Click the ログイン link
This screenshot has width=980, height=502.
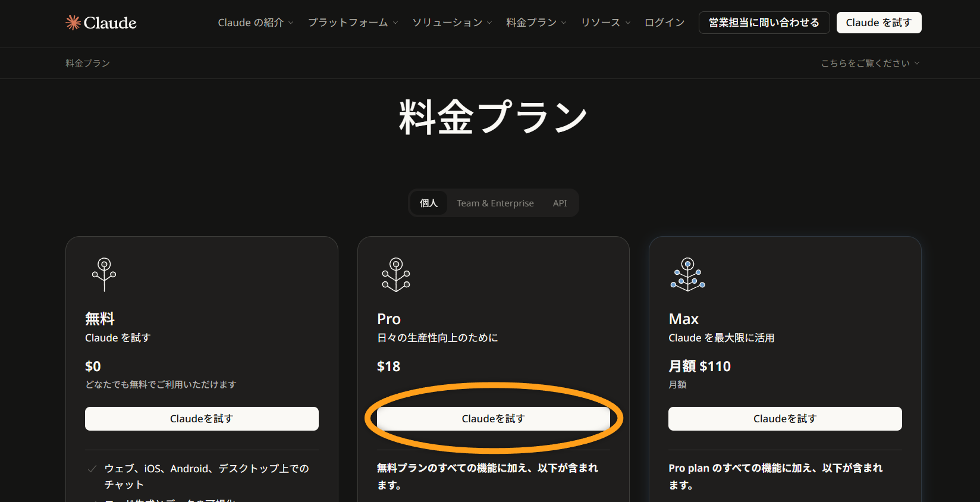pyautogui.click(x=664, y=23)
